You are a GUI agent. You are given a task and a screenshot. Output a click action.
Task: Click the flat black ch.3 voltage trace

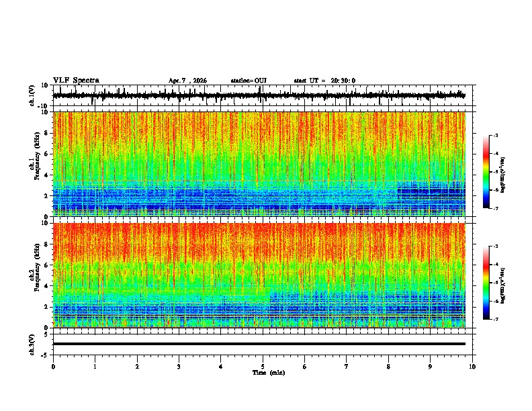(259, 344)
